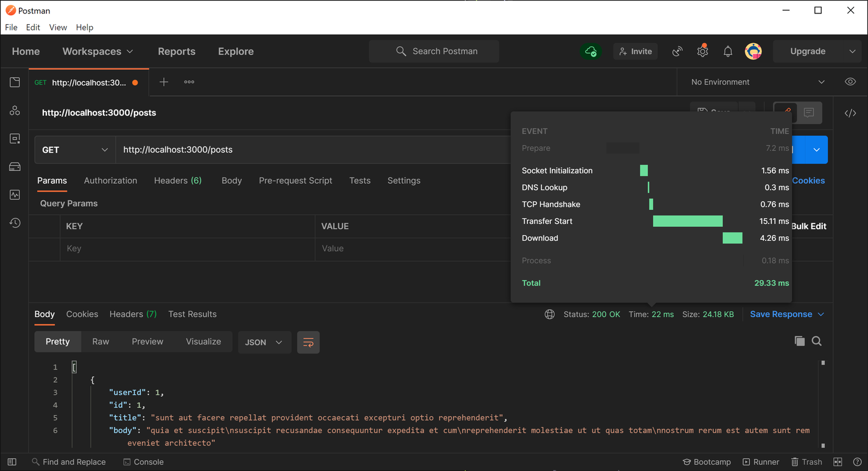Click the notifications bell icon
Viewport: 868px width, 471px height.
(x=727, y=52)
